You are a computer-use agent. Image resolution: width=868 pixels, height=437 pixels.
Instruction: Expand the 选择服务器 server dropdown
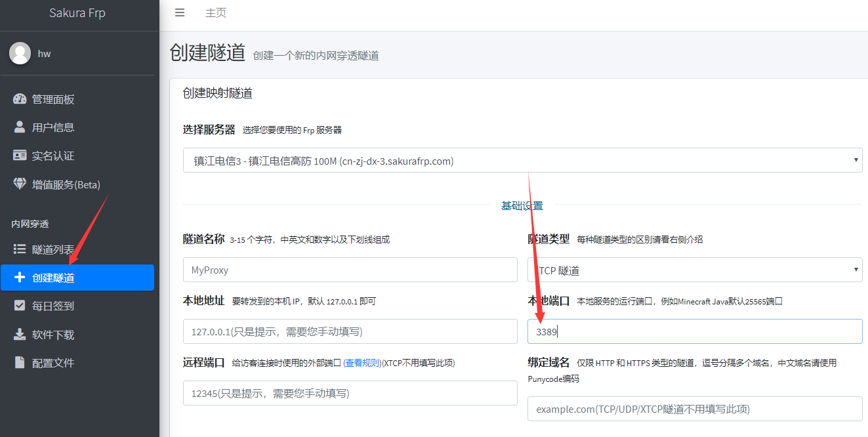[x=522, y=160]
